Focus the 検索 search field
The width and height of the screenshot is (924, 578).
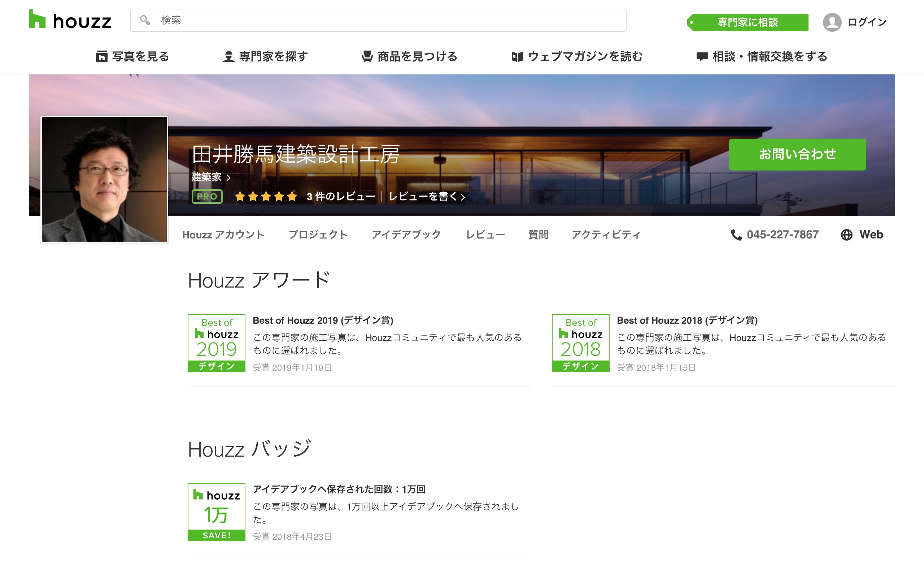point(378,20)
